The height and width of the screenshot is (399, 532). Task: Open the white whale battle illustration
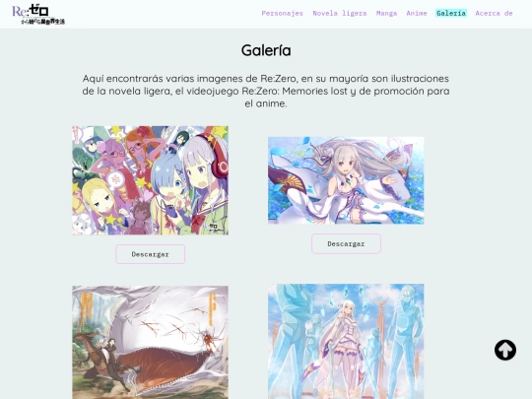[x=151, y=342]
